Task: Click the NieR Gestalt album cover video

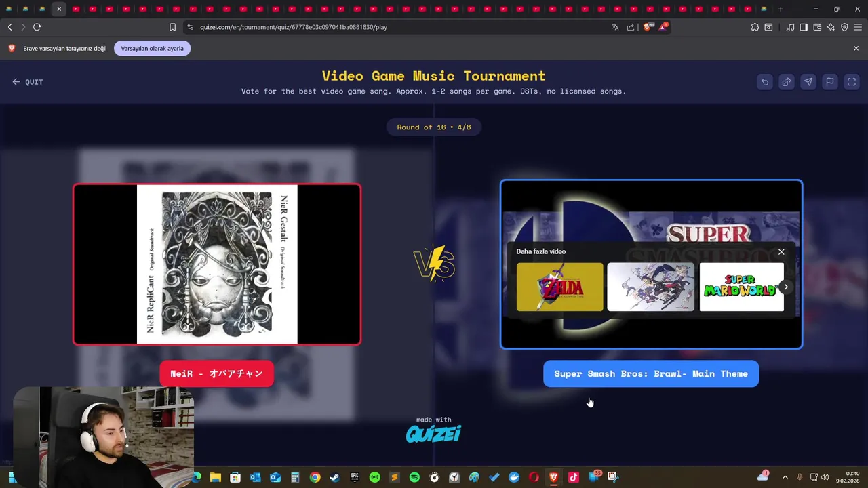Action: (217, 264)
